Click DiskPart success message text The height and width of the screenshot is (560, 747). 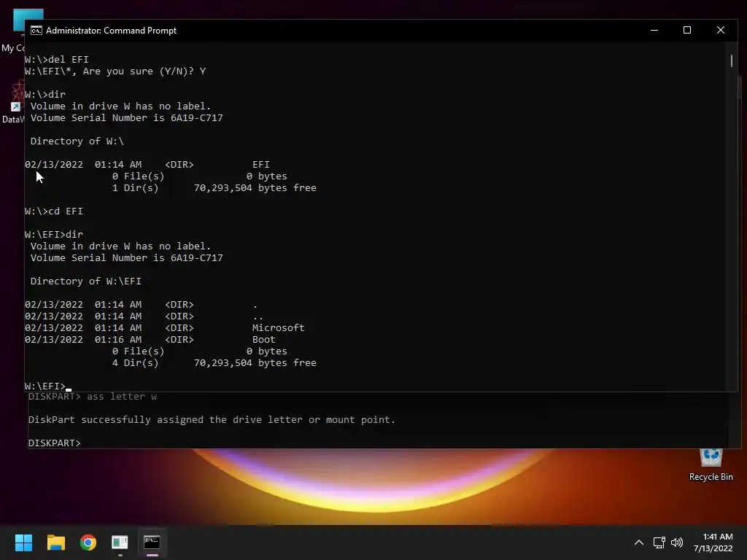pyautogui.click(x=212, y=420)
